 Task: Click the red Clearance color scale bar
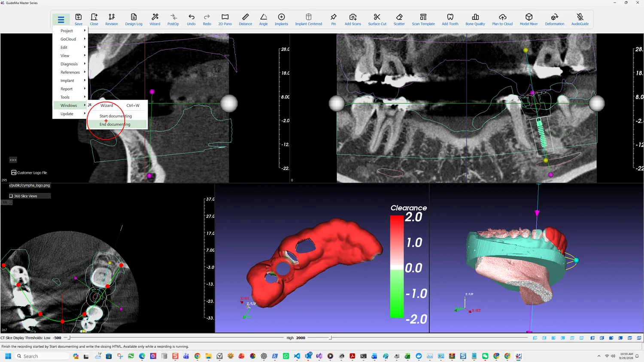point(397,266)
